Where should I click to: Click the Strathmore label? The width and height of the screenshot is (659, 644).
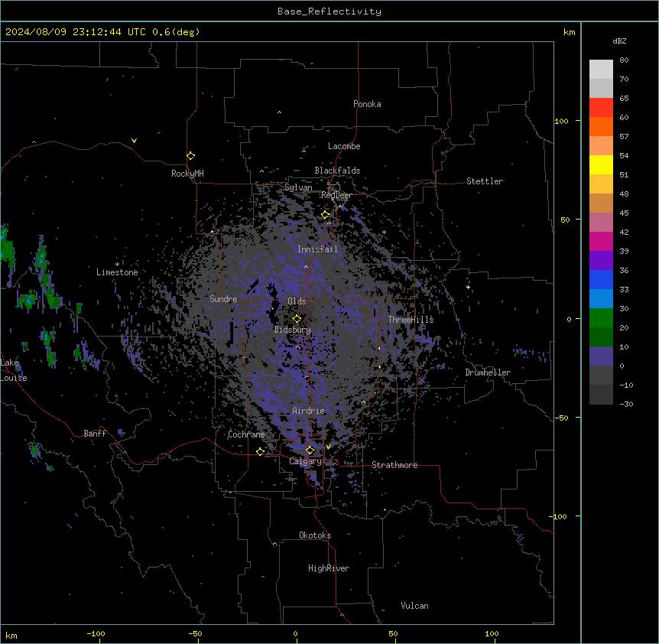394,465
